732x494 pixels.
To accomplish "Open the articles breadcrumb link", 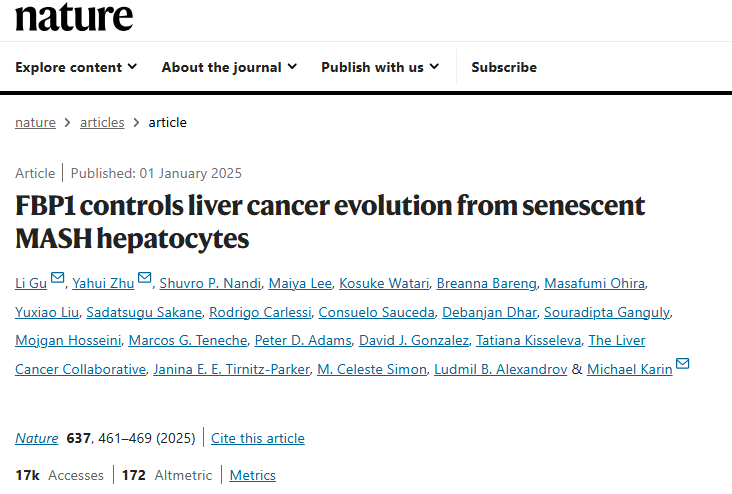I will tap(102, 122).
